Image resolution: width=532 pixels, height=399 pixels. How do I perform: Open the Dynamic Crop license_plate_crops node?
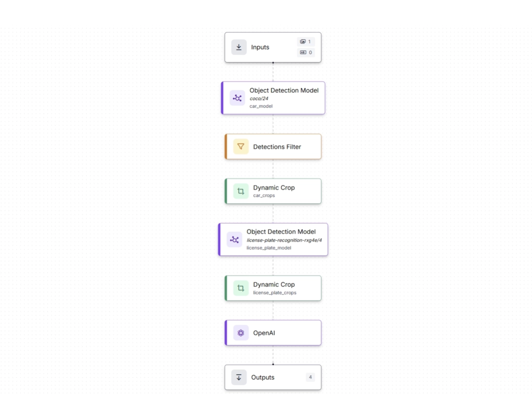(x=274, y=285)
